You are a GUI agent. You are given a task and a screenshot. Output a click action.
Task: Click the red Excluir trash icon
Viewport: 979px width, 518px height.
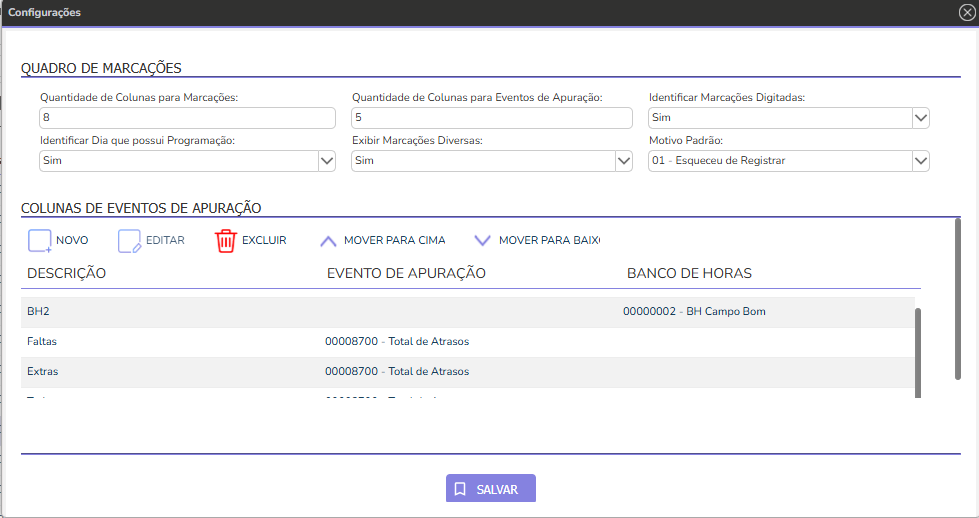pos(226,241)
